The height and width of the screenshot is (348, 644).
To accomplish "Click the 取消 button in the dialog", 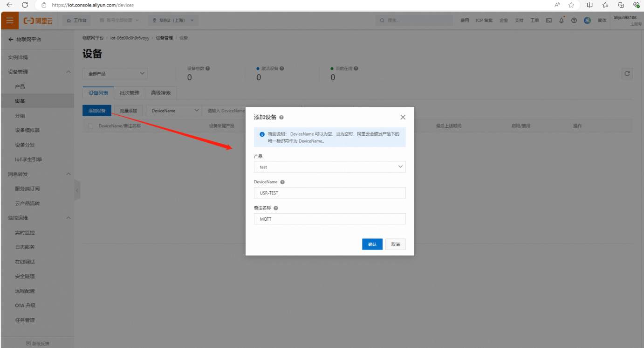I will click(395, 244).
